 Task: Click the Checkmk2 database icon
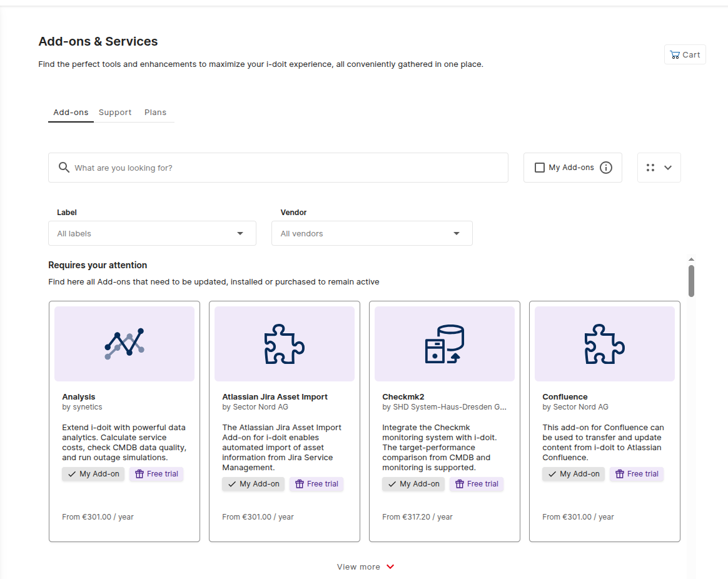(x=444, y=344)
